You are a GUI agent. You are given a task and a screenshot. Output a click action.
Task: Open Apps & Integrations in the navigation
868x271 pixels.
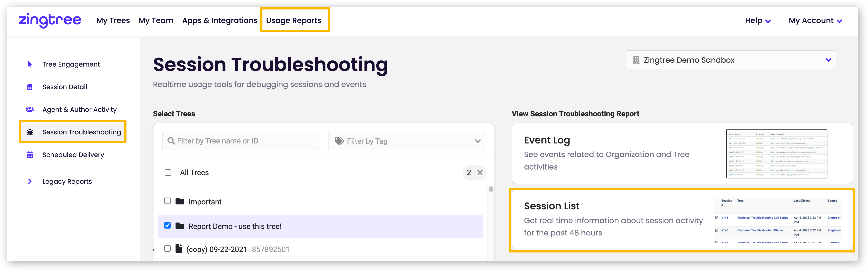coord(220,20)
